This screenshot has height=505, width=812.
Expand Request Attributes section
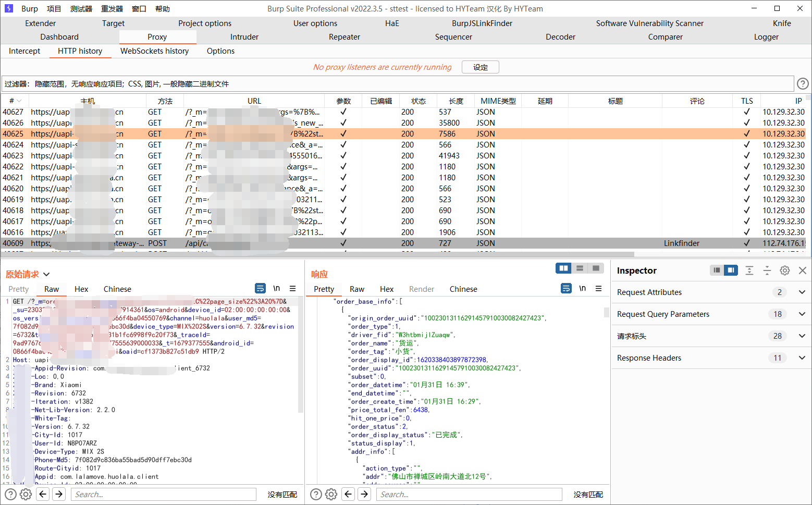tap(802, 292)
